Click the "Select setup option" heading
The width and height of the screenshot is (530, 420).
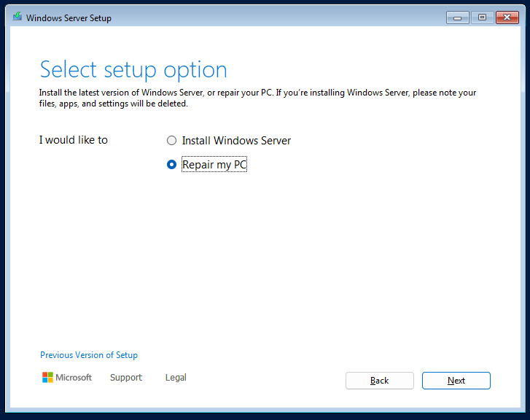tap(133, 70)
